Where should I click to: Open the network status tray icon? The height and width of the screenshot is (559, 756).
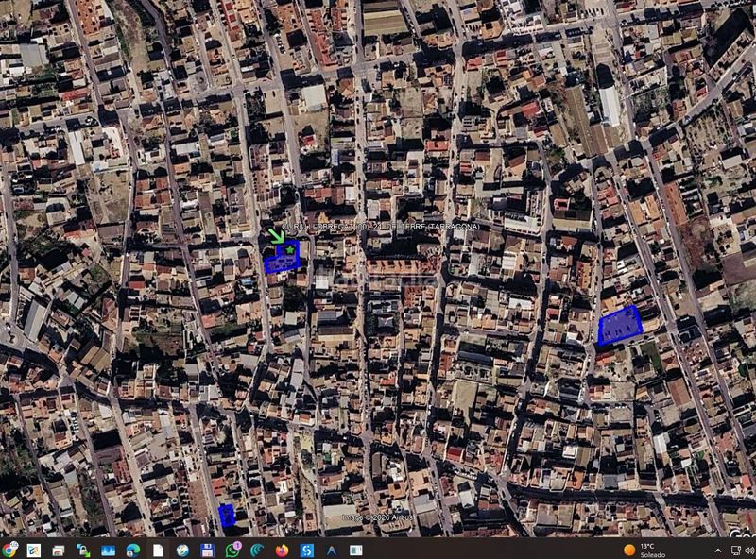click(x=736, y=550)
